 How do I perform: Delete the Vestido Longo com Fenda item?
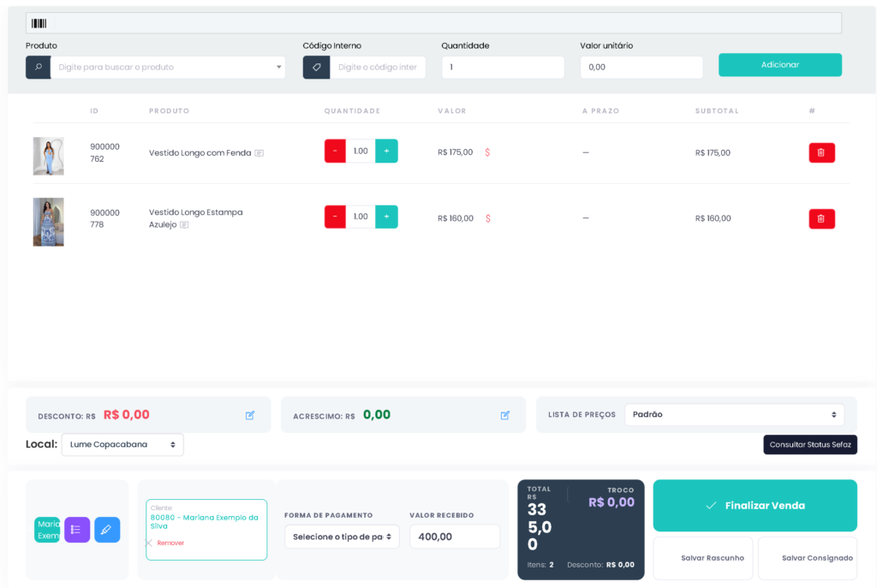[x=821, y=152]
